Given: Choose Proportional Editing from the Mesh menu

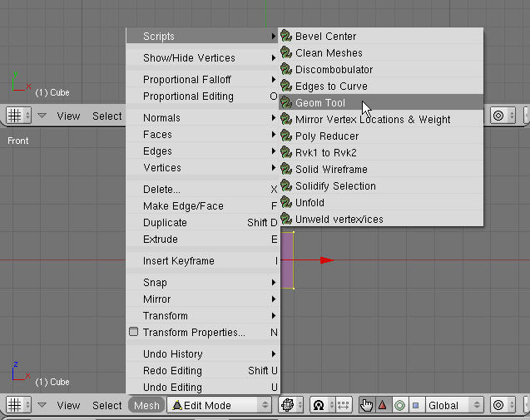Looking at the screenshot, I should point(202,96).
